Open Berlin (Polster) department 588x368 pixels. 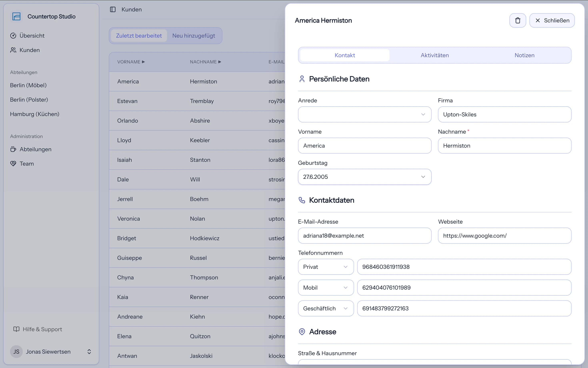tap(29, 100)
